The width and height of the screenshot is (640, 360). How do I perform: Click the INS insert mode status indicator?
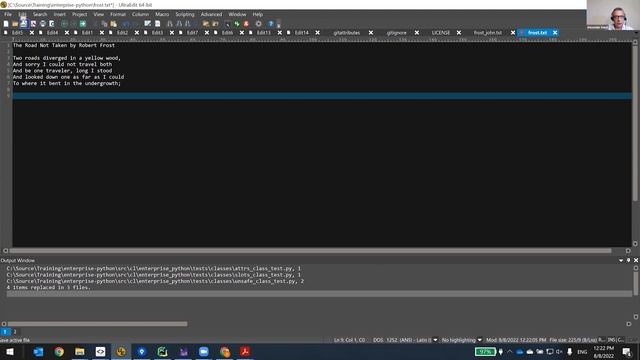tap(611, 340)
